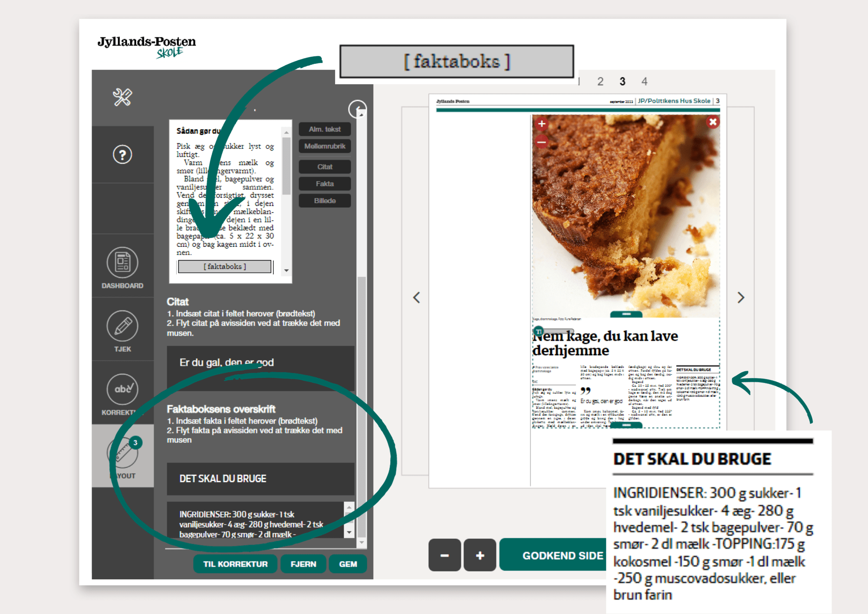Remove image with the red X icon
The image size is (868, 614).
(713, 122)
